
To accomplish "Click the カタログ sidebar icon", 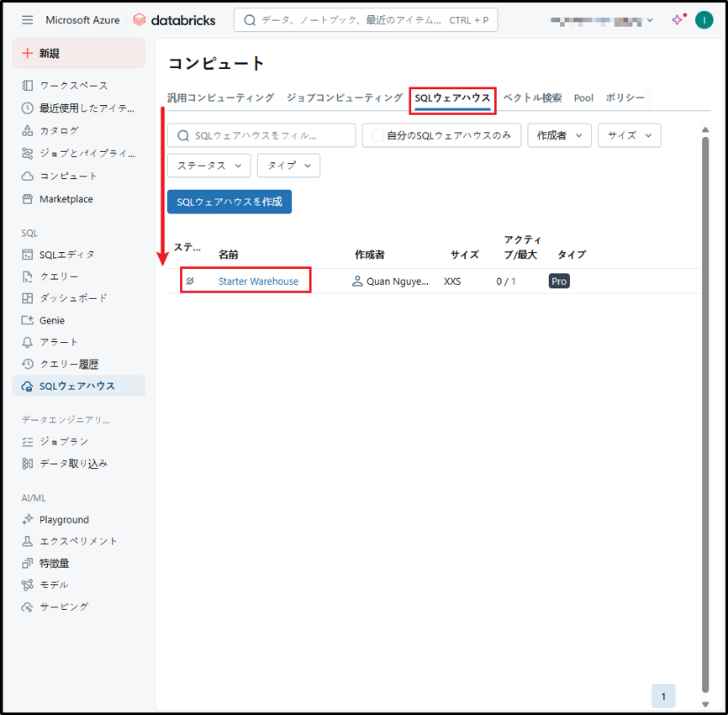I will (28, 130).
